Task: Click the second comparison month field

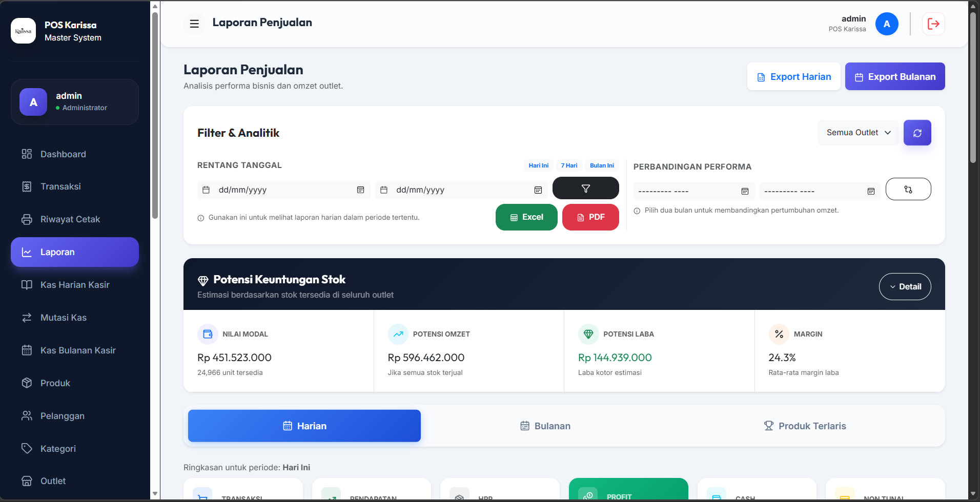Action: click(x=820, y=191)
